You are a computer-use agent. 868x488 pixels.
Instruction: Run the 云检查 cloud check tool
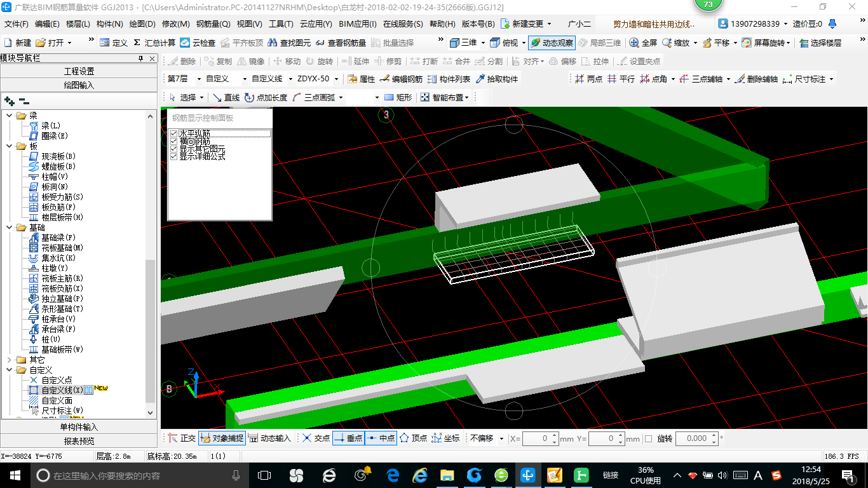198,43
